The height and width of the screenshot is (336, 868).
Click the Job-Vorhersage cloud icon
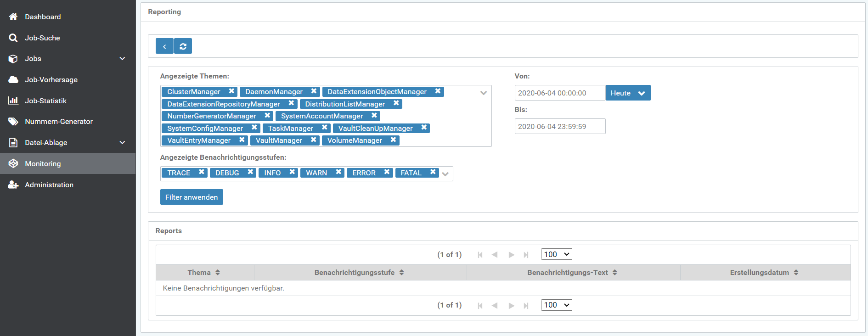tap(13, 80)
